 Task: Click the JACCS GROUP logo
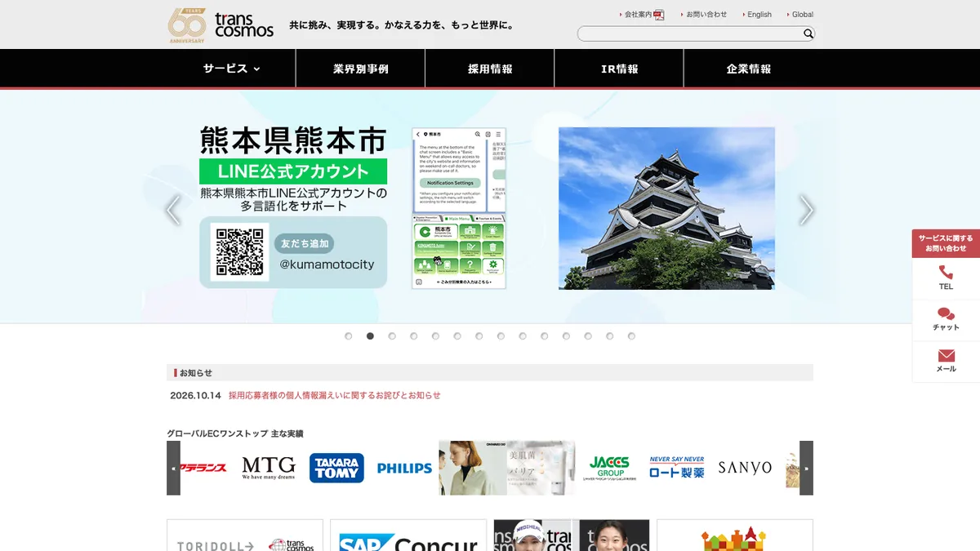pos(610,468)
